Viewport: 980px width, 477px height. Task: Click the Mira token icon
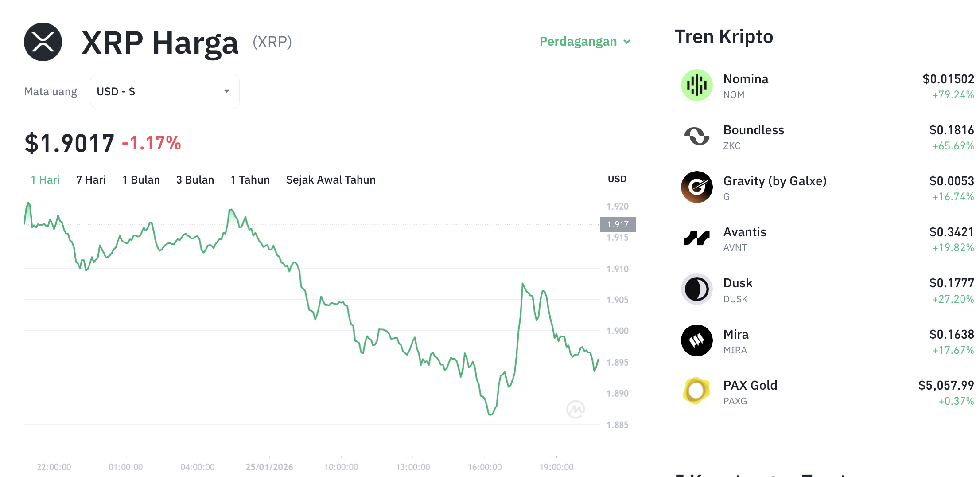696,340
